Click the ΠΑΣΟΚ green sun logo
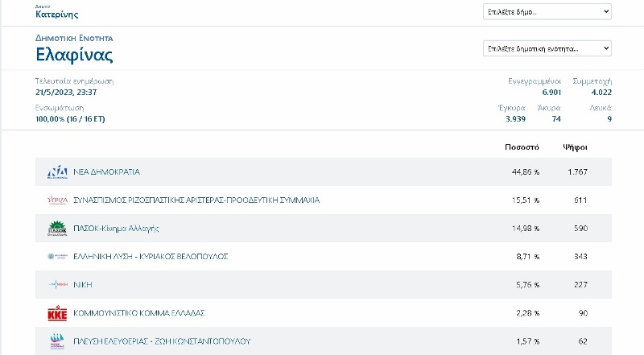The image size is (644, 355). (x=57, y=229)
